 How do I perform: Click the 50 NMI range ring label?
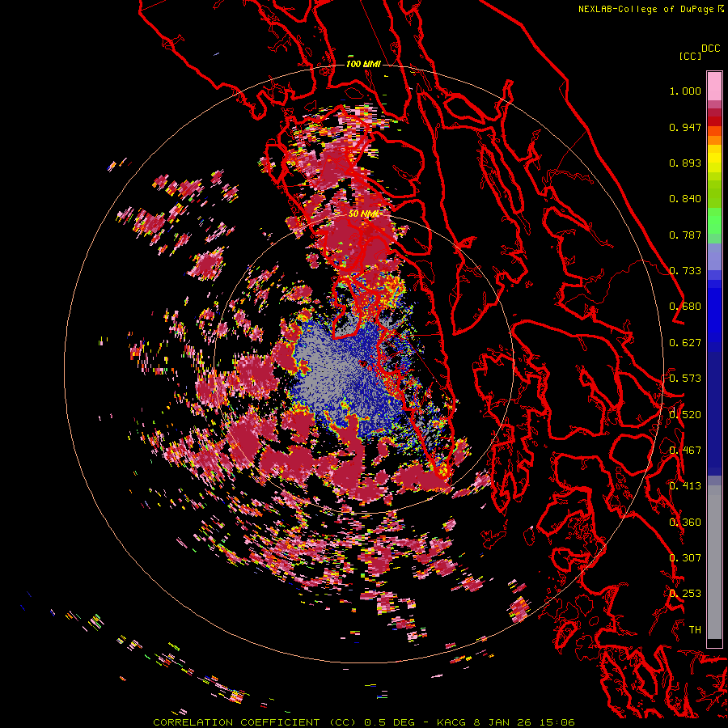tap(363, 214)
